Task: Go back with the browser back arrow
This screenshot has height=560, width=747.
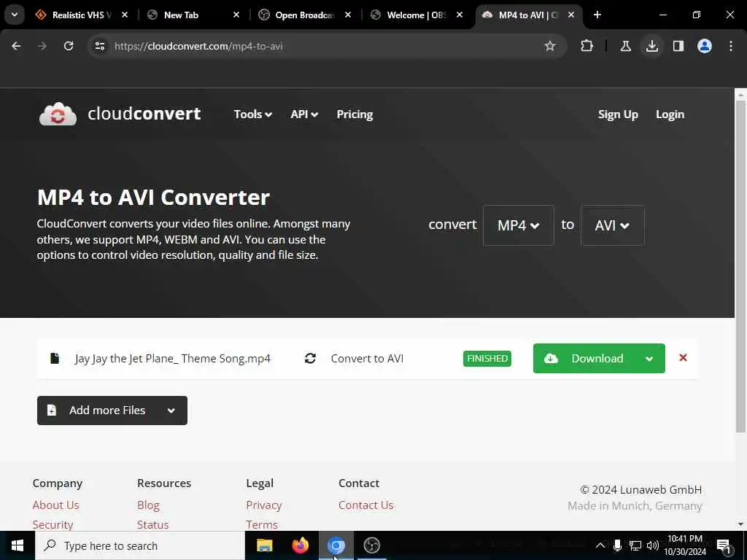Action: (x=16, y=46)
